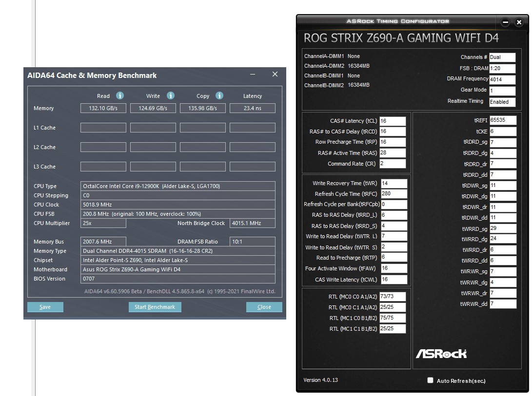Click the Memory Type DDR4-4015 field
The height and width of the screenshot is (396, 532).
point(178,251)
